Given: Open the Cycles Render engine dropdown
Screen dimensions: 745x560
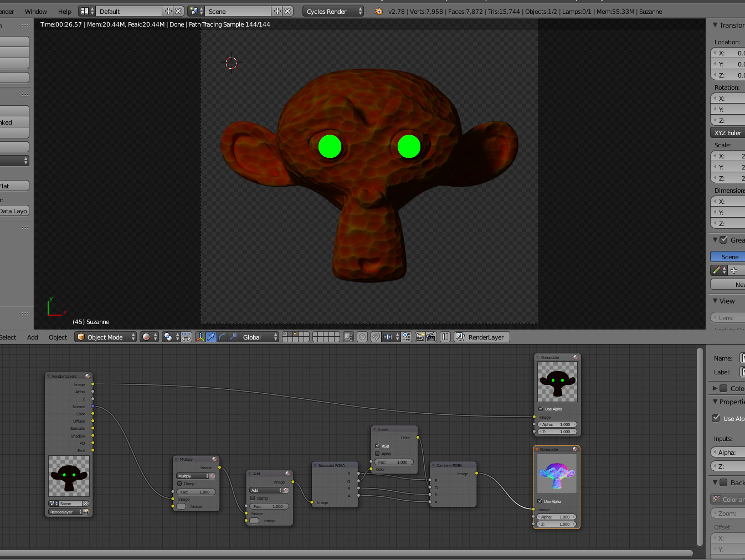Looking at the screenshot, I should [333, 11].
